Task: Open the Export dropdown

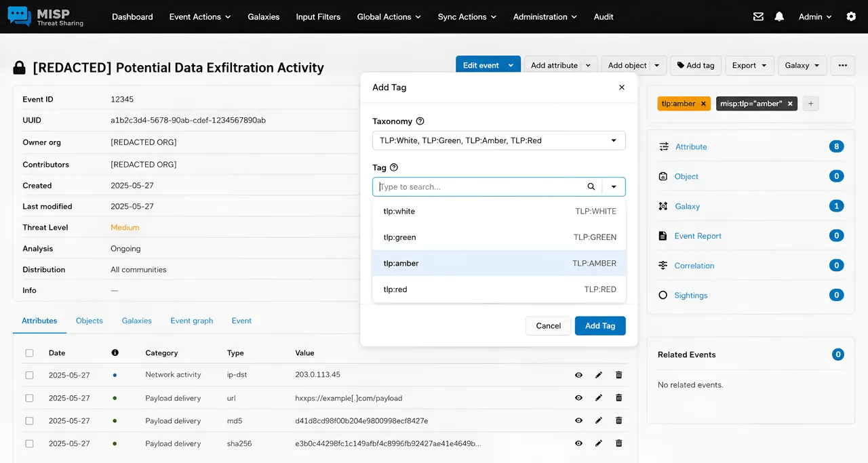Action: point(749,66)
